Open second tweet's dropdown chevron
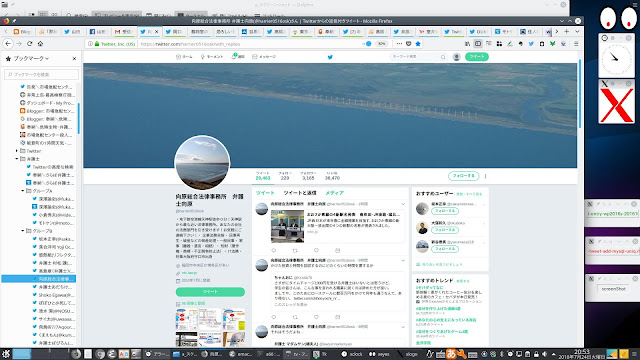The image size is (640, 360). pos(403,260)
